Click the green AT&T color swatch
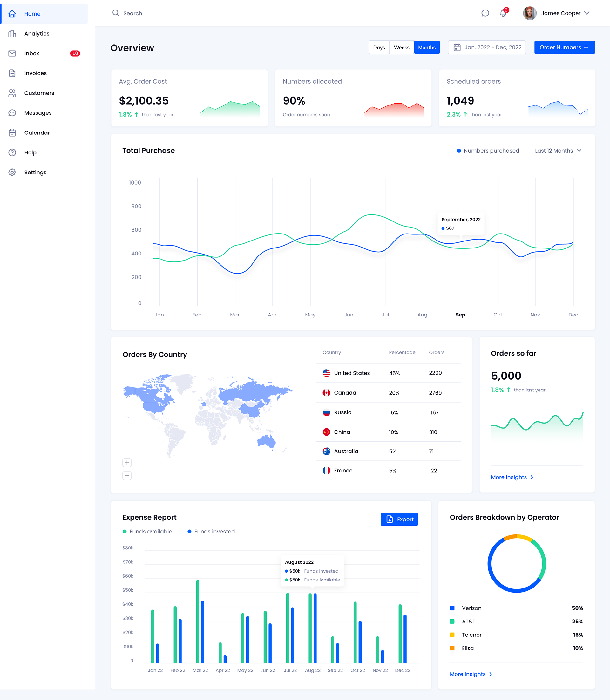Image resolution: width=610 pixels, height=700 pixels. (452, 621)
